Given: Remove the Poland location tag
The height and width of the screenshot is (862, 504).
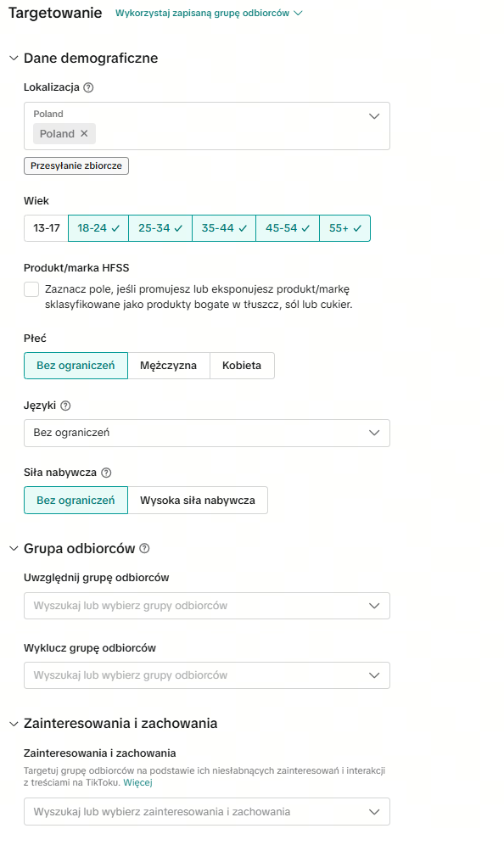Looking at the screenshot, I should (x=84, y=133).
